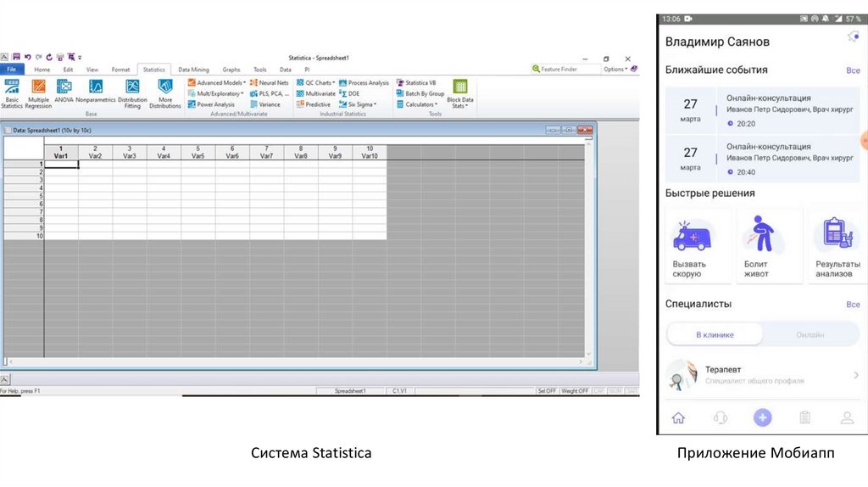Tap the plus button in bottom navigation
This screenshot has width=868, height=487.
pyautogui.click(x=762, y=417)
